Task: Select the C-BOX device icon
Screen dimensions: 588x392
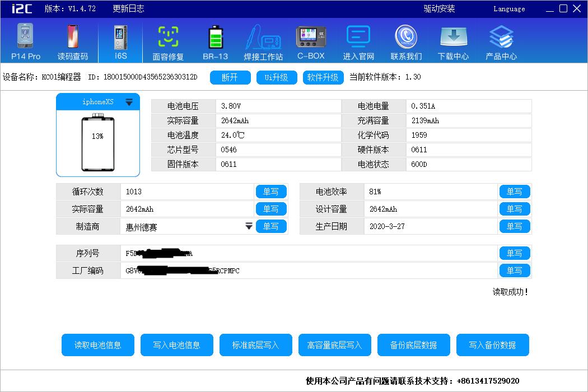Action: 311,37
